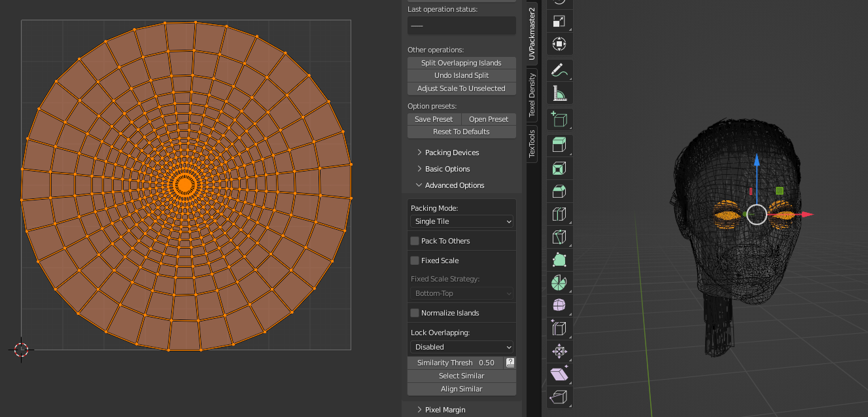Open the TexTools sidebar tab
This screenshot has height=417, width=868.
(x=532, y=144)
